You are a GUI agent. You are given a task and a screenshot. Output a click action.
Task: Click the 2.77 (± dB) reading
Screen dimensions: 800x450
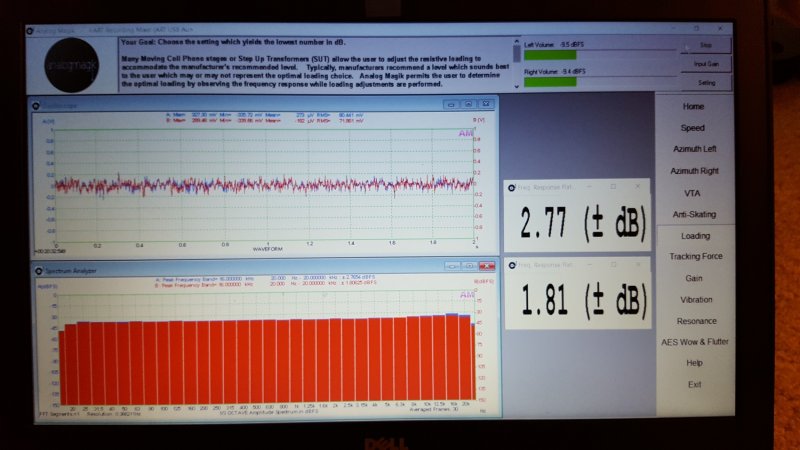click(584, 223)
